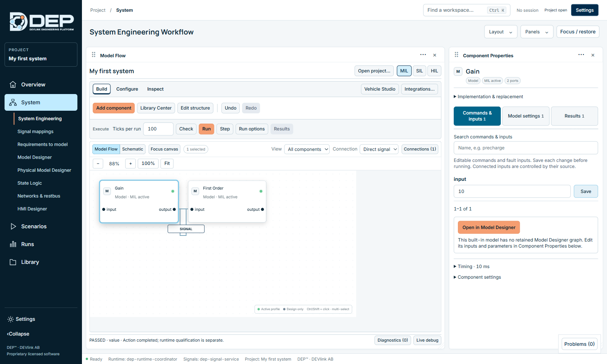Open Component Properties more-options menu
This screenshot has height=364, width=607.
click(x=581, y=55)
